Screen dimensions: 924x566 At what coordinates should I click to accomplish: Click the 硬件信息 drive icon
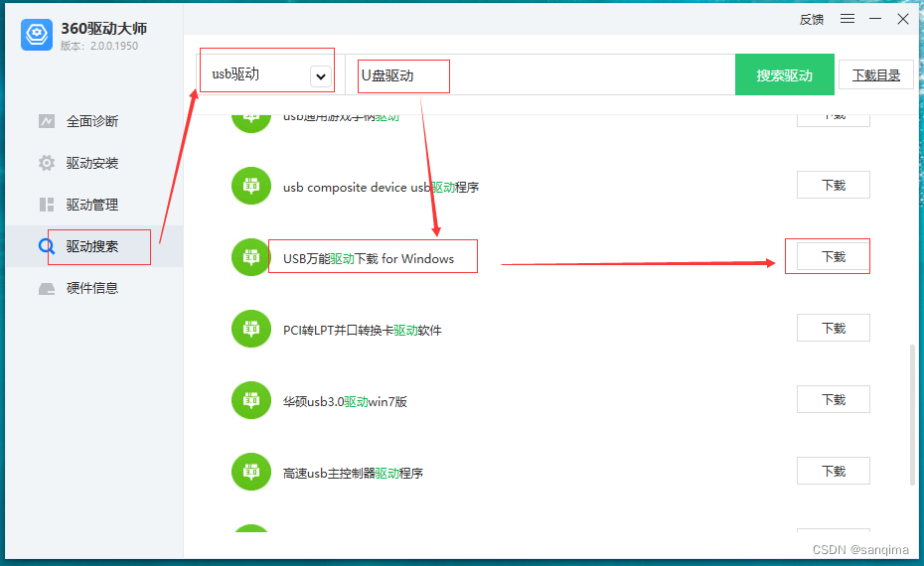coord(47,289)
